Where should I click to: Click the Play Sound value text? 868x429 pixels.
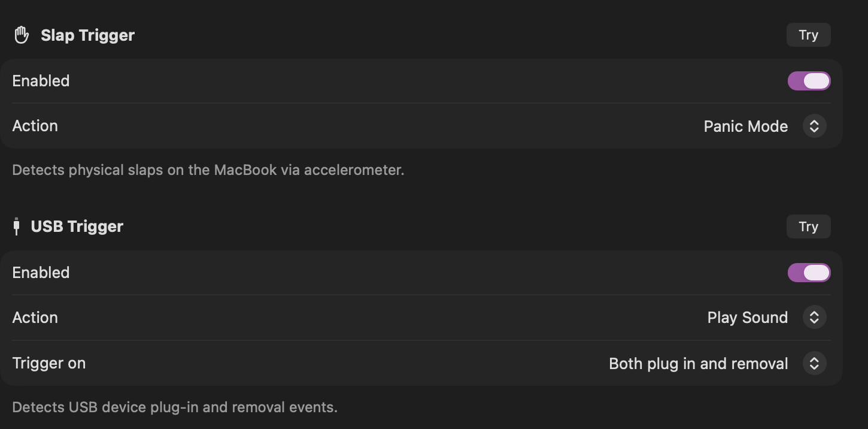pyautogui.click(x=747, y=318)
